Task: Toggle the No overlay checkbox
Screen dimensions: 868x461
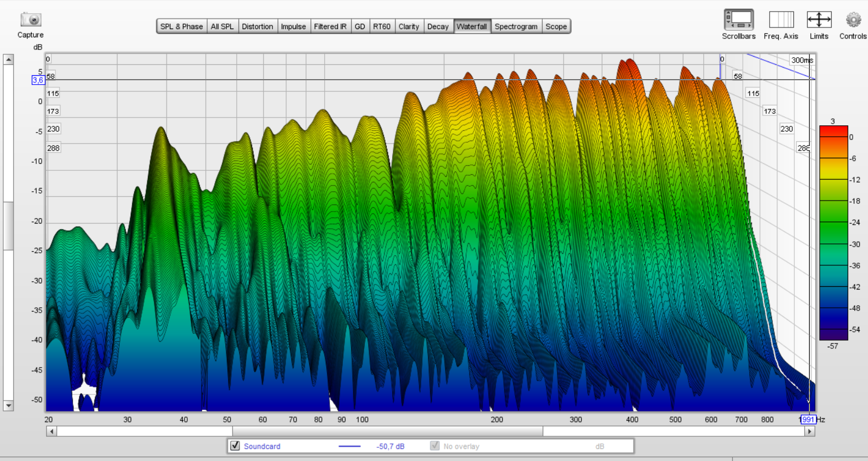Action: (435, 446)
